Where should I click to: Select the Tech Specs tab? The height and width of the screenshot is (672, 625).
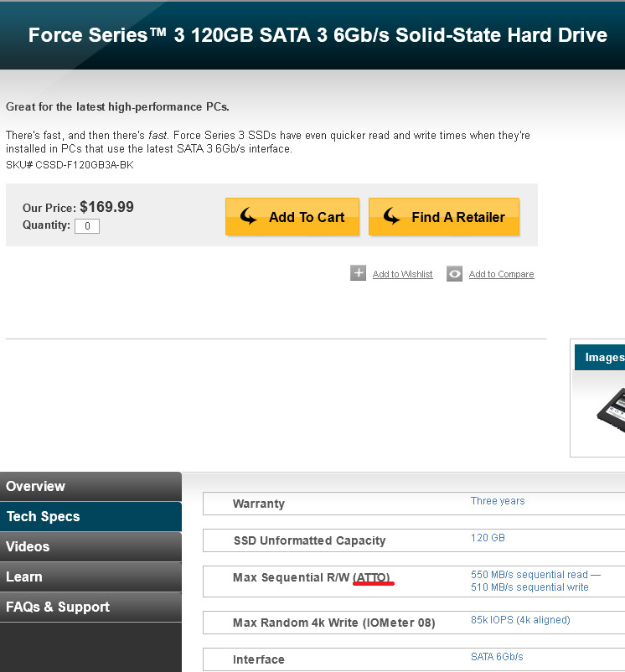[x=90, y=516]
